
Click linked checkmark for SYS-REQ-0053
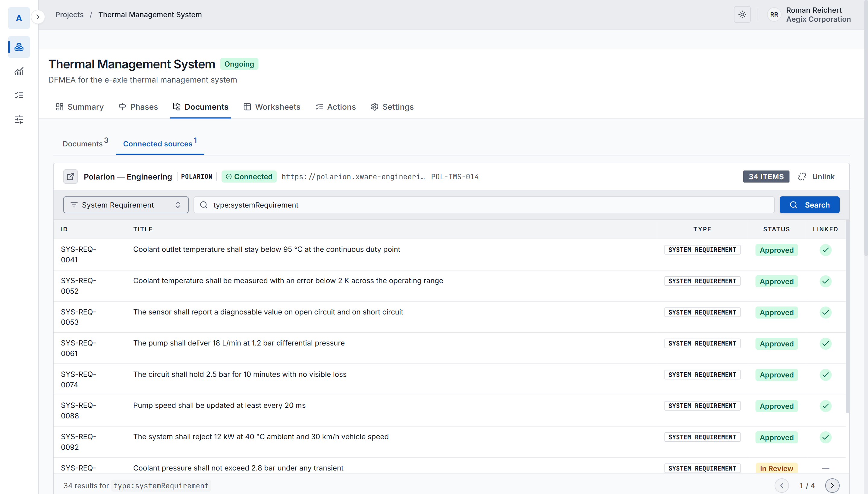[825, 312]
